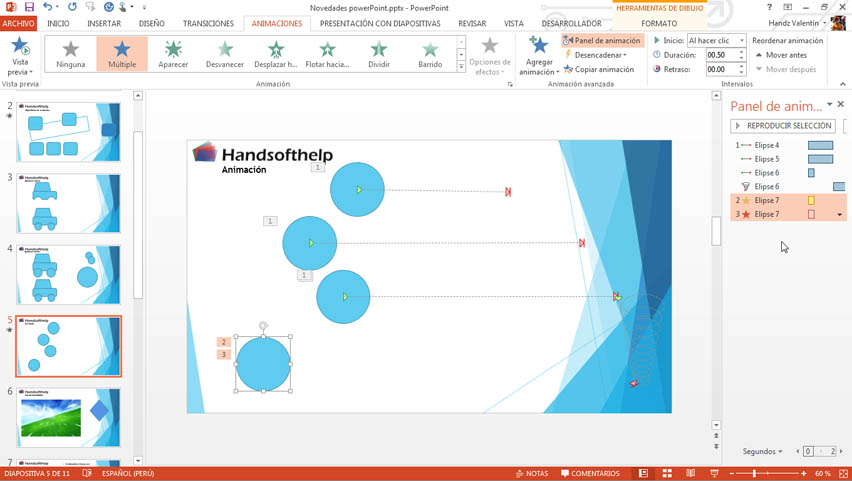
Task: Click the Agregar animación star icon
Action: (539, 47)
